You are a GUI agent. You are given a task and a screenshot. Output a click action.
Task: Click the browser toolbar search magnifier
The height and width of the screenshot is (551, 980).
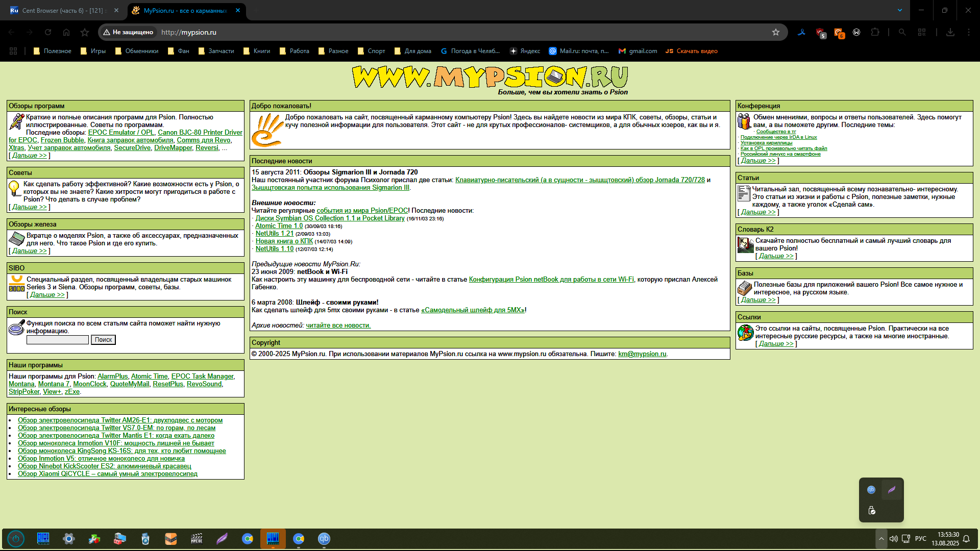tap(902, 32)
